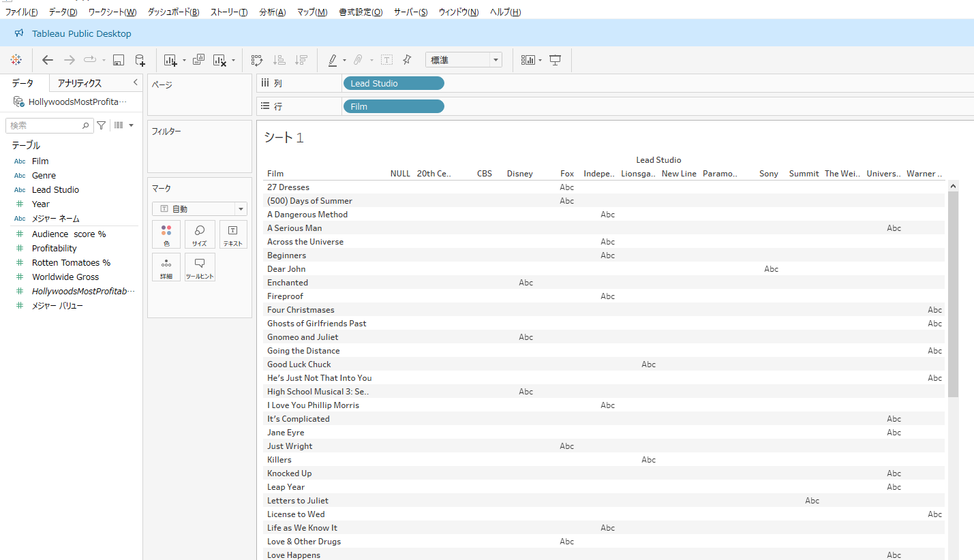Click the Enchanted row label
The width and height of the screenshot is (974, 560).
(x=288, y=283)
